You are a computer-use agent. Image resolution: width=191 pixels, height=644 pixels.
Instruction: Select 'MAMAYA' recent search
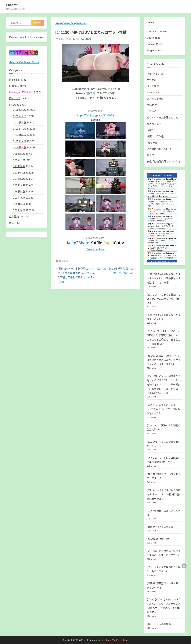pyautogui.click(x=152, y=105)
